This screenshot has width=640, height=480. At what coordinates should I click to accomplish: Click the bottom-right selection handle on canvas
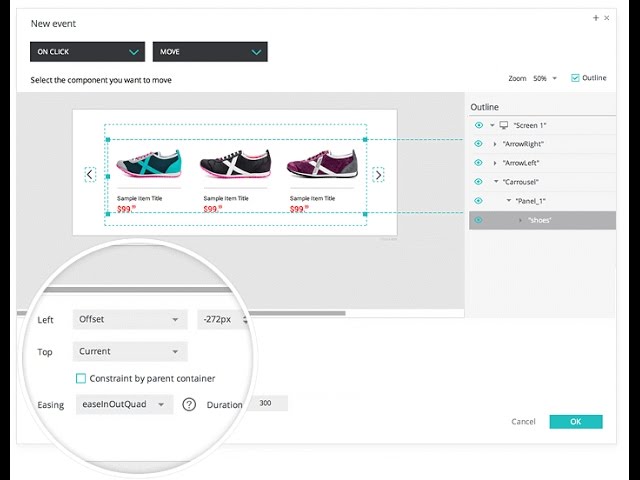[x=365, y=214]
